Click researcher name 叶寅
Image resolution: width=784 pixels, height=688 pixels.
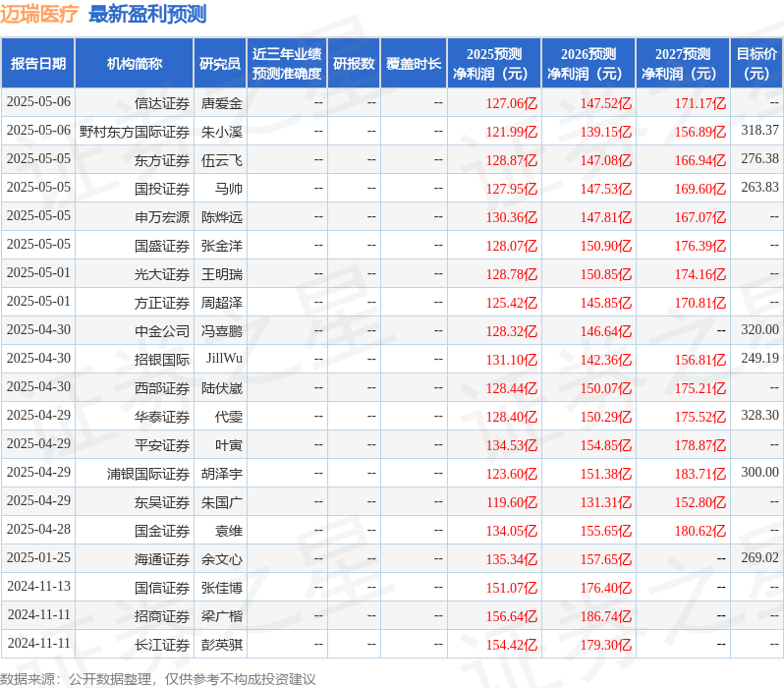[229, 446]
